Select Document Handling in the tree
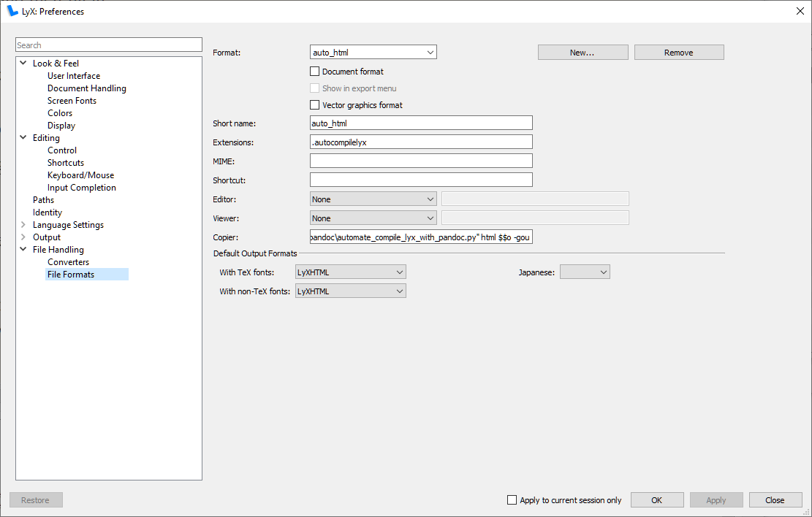812x517 pixels. click(86, 88)
